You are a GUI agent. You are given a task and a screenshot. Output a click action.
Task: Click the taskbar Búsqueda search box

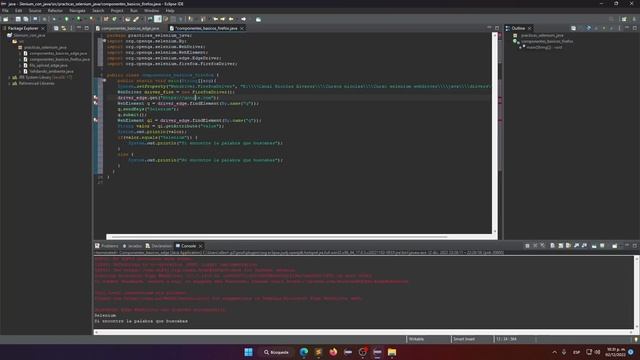point(276,352)
